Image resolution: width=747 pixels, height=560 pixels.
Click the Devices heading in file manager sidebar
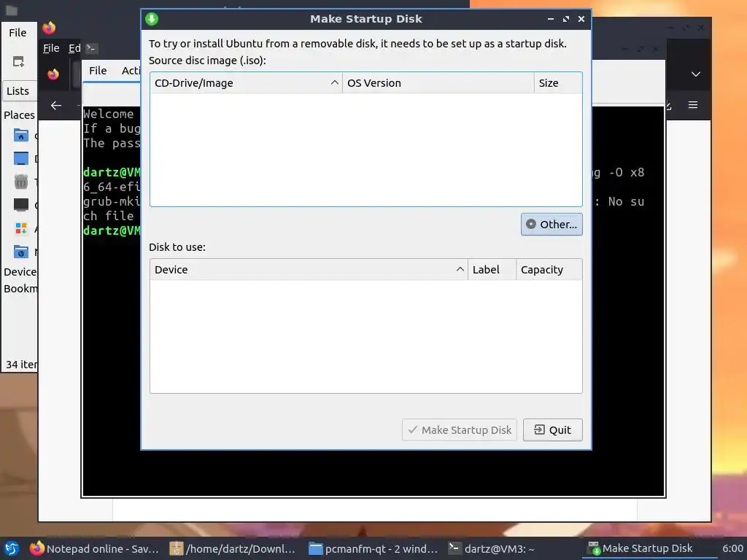(20, 272)
